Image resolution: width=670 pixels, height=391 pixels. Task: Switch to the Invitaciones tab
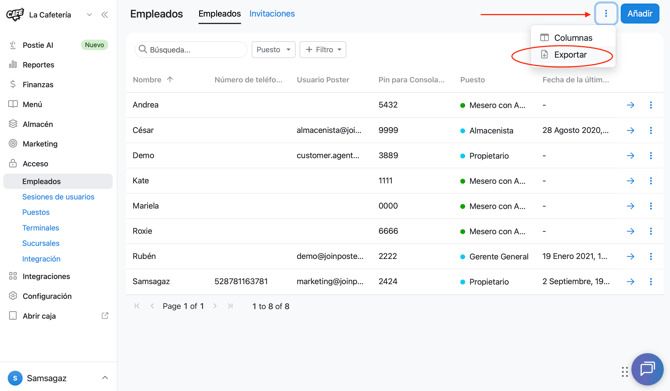(x=272, y=14)
